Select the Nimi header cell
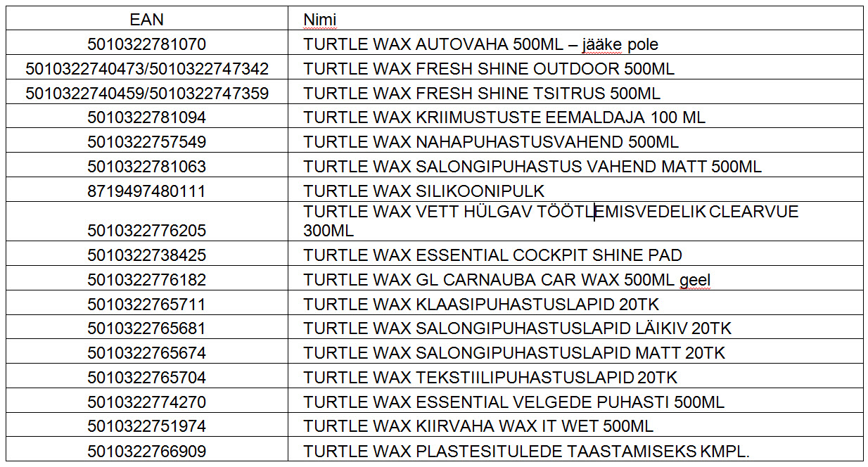Viewport: 868px width, 467px height. point(575,19)
